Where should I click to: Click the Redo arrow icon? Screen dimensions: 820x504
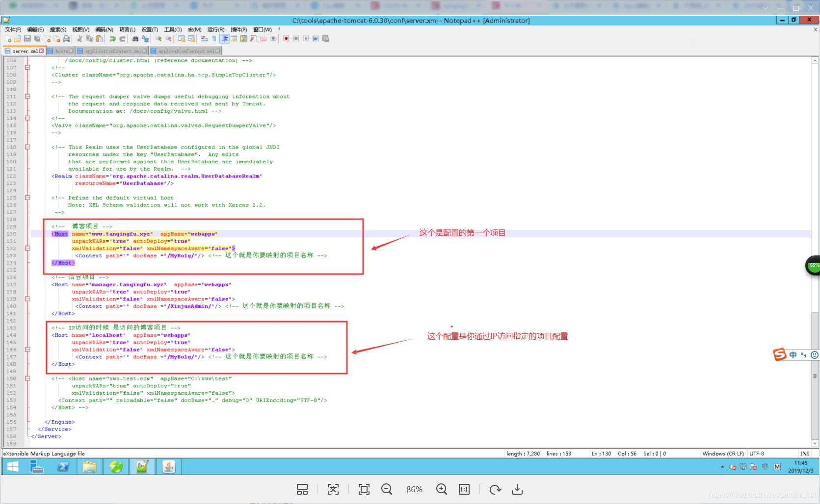(x=123, y=39)
